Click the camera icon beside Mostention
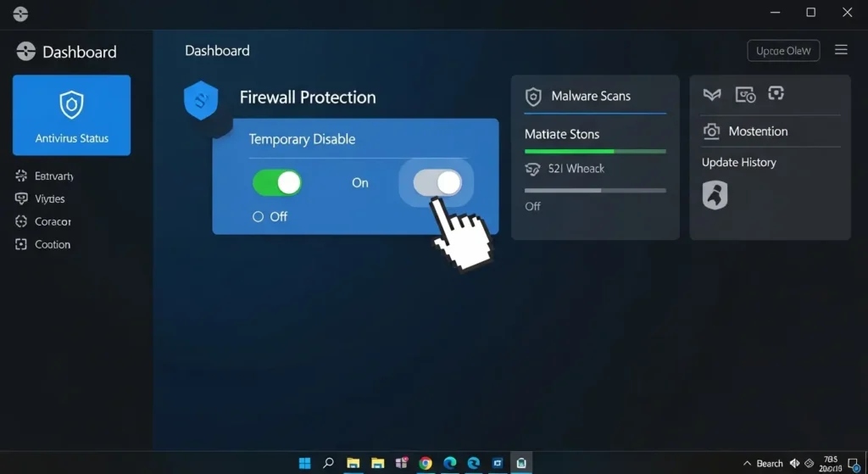 pos(712,131)
